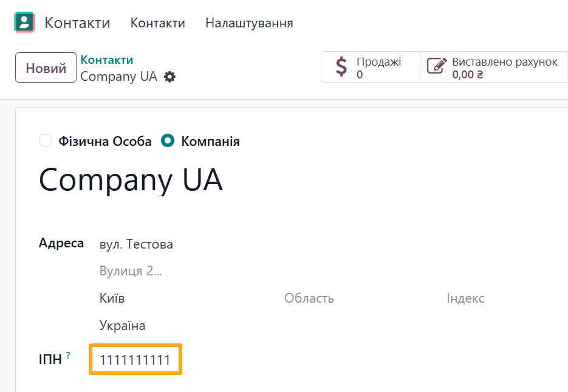Open the Україна country dropdown
This screenshot has height=392, width=568.
tap(123, 325)
